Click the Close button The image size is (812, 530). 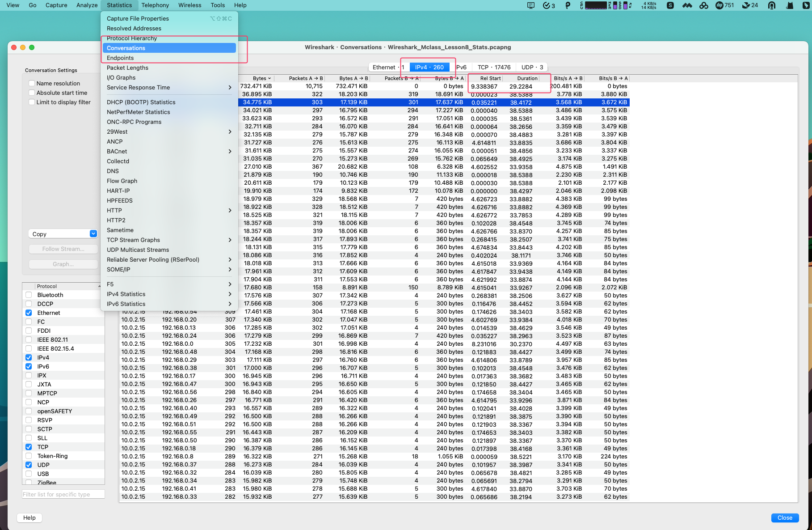[x=784, y=517]
